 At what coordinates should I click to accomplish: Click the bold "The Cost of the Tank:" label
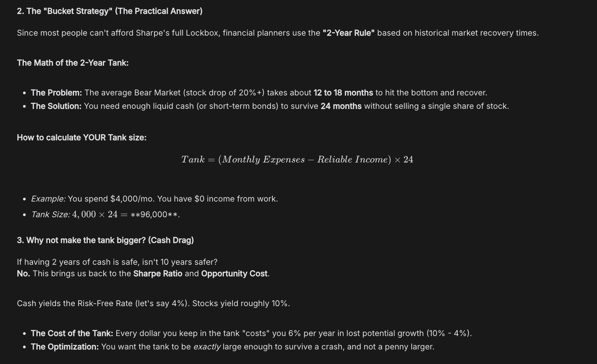[x=72, y=333]
